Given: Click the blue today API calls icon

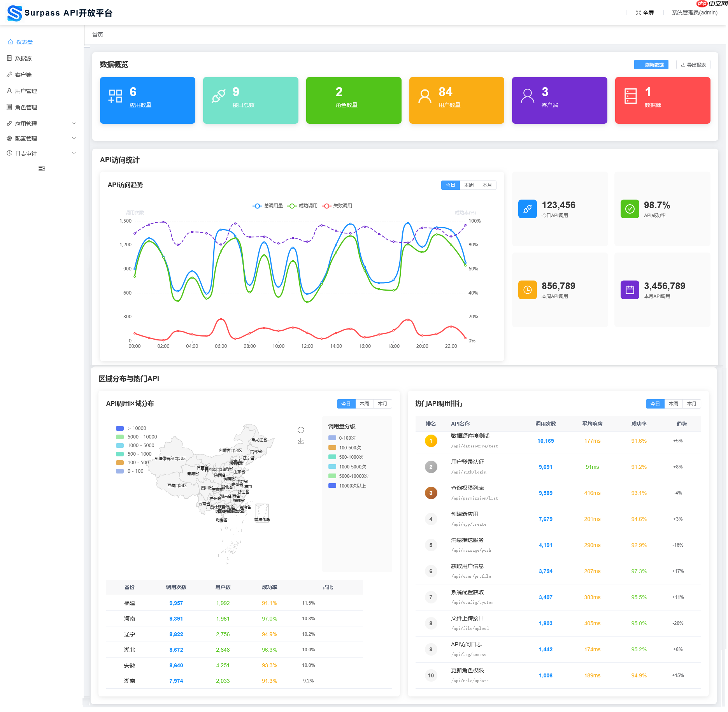Looking at the screenshot, I should tap(527, 209).
